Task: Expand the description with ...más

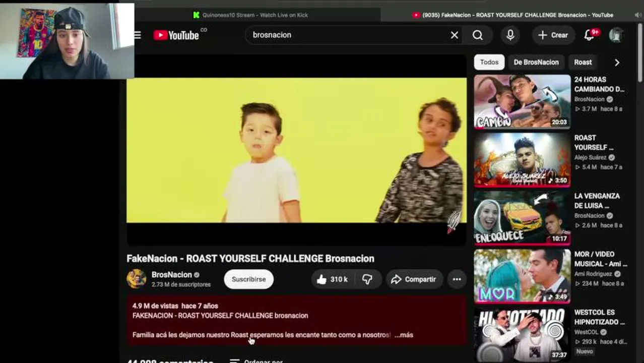Action: (x=404, y=335)
